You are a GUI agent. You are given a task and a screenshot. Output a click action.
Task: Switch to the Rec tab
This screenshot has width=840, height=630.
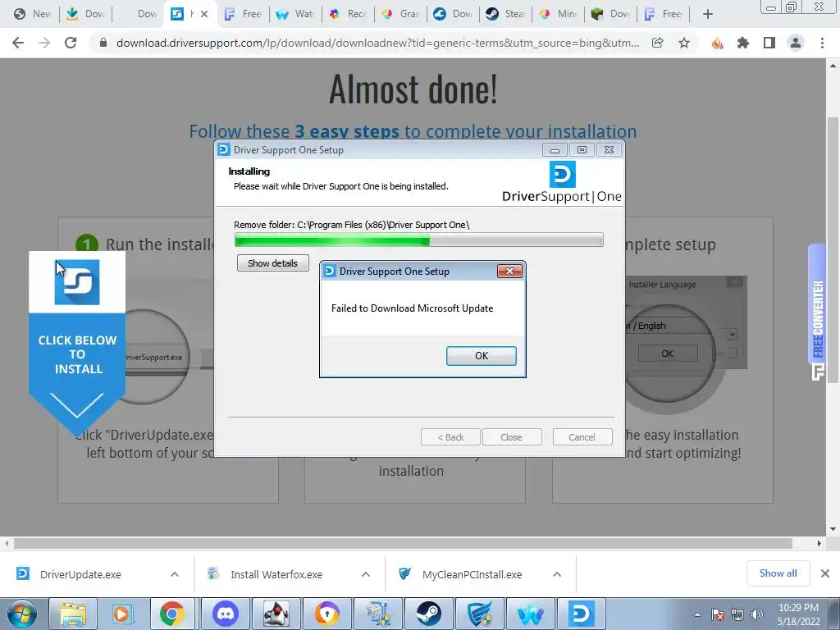(348, 14)
